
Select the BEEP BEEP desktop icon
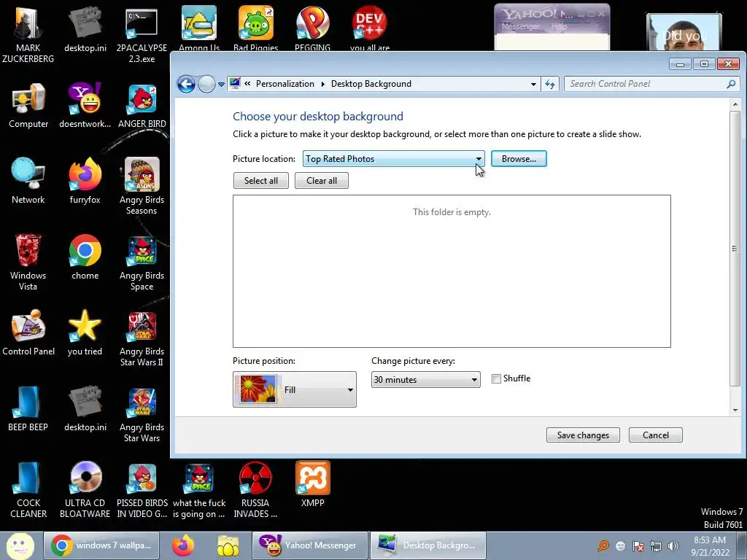tap(28, 408)
